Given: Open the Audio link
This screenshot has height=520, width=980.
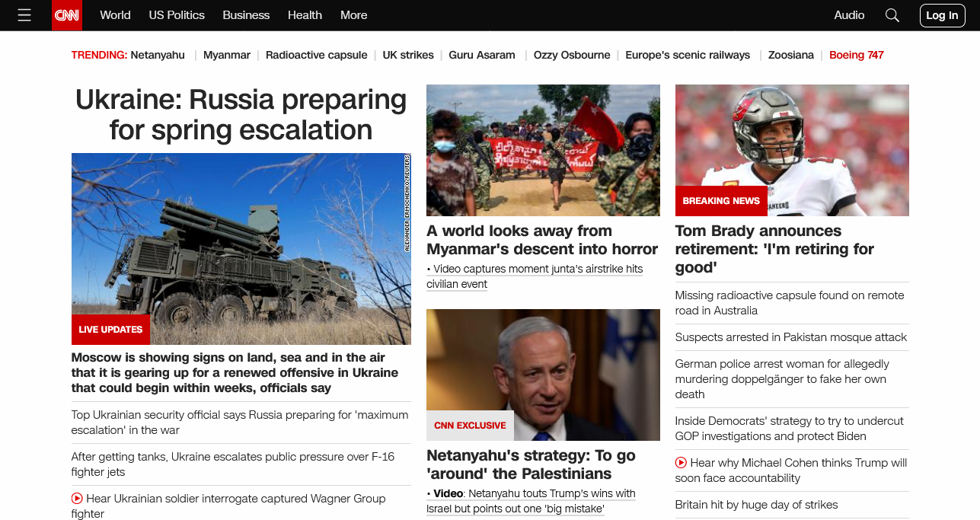Looking at the screenshot, I should click(849, 15).
